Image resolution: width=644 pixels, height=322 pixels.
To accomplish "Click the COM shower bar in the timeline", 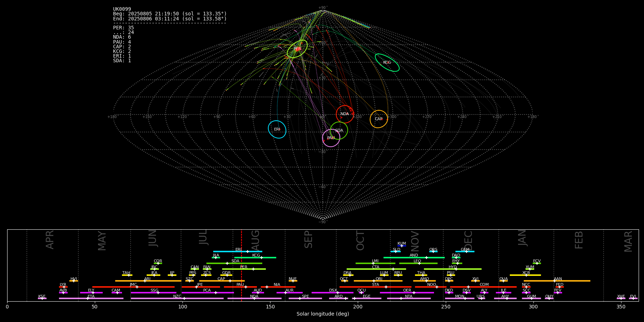I will pyautogui.click(x=483, y=287).
